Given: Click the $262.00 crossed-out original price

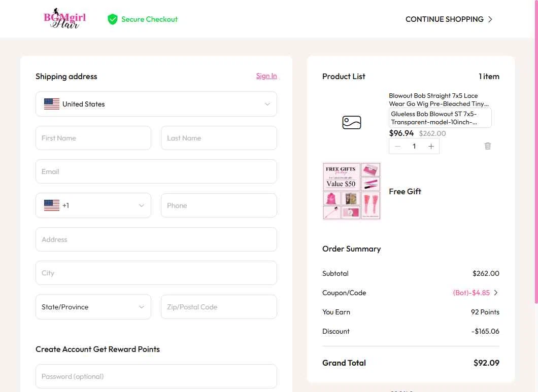Looking at the screenshot, I should 432,133.
